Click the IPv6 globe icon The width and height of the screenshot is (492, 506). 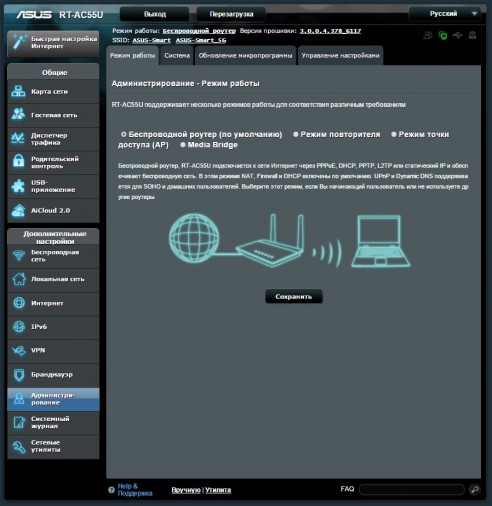(19, 327)
